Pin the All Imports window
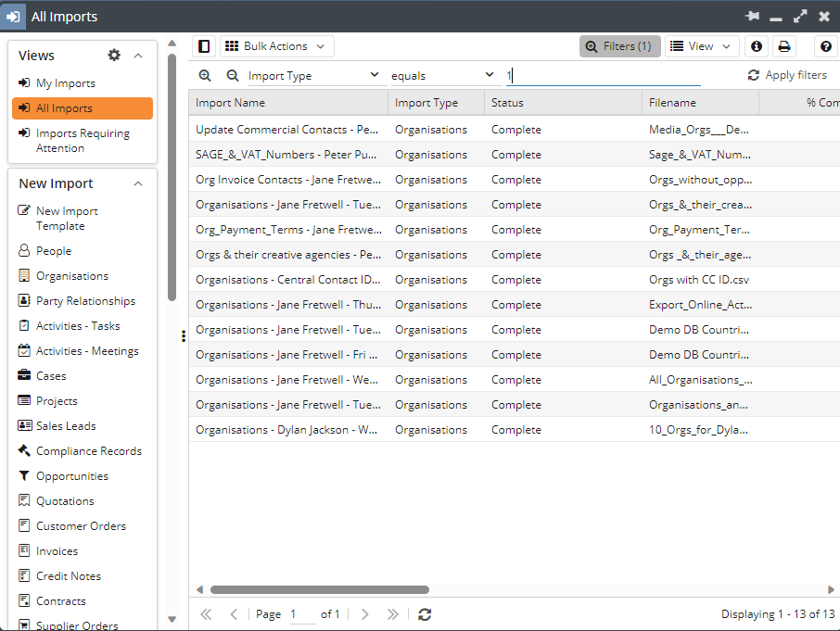 click(x=752, y=16)
